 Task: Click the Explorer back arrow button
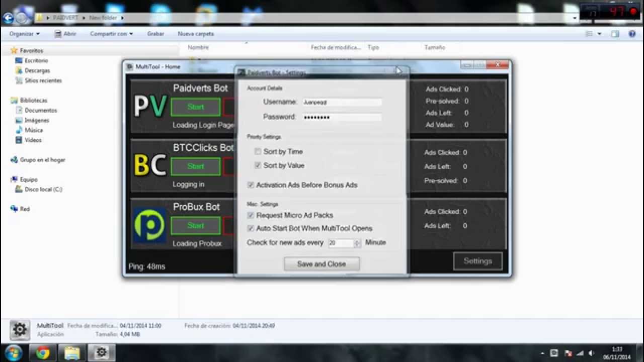pos(9,18)
